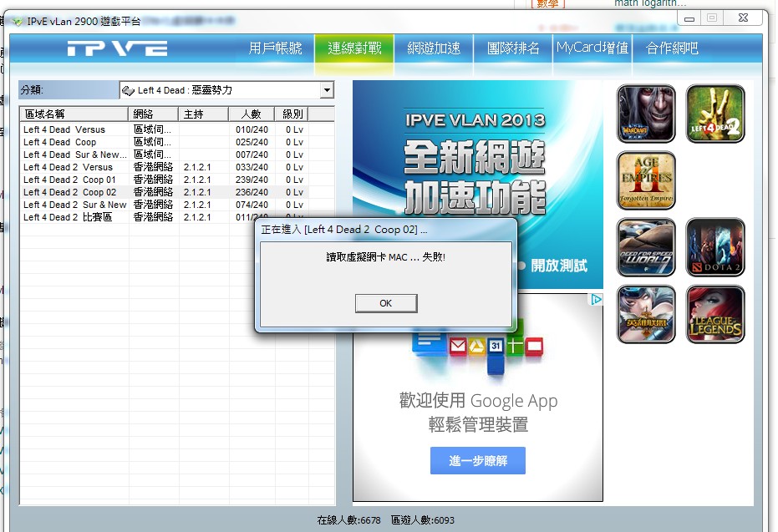Sort by the 級別 column header
The image size is (778, 532).
point(292,114)
